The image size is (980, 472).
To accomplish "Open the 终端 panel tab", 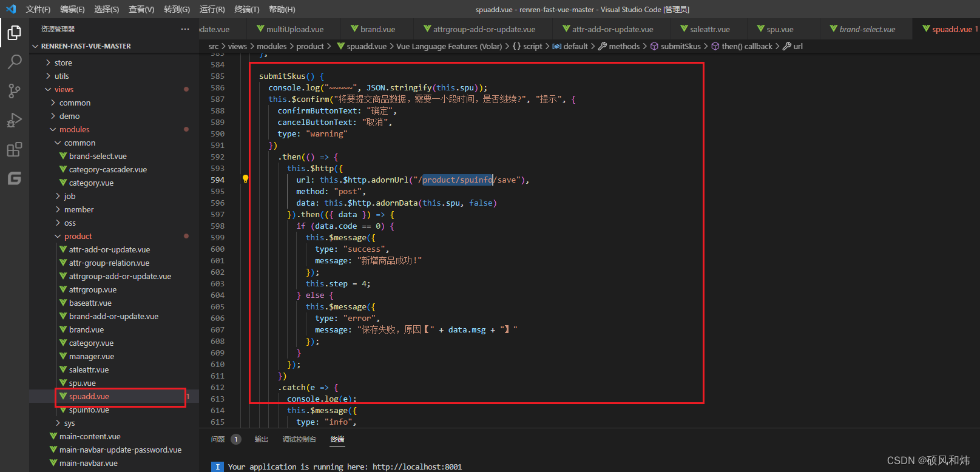I will coord(337,439).
